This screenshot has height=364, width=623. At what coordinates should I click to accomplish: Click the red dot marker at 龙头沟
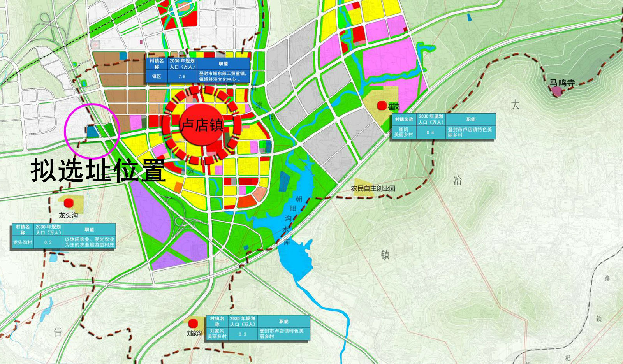(69, 203)
